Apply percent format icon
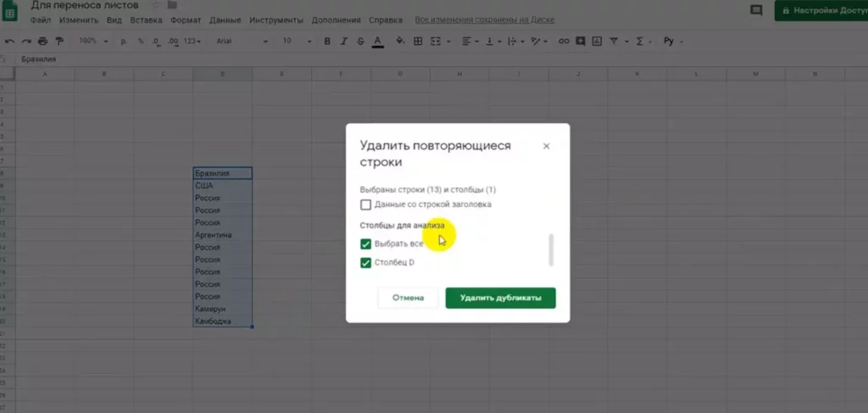The height and width of the screenshot is (413, 868). [141, 42]
